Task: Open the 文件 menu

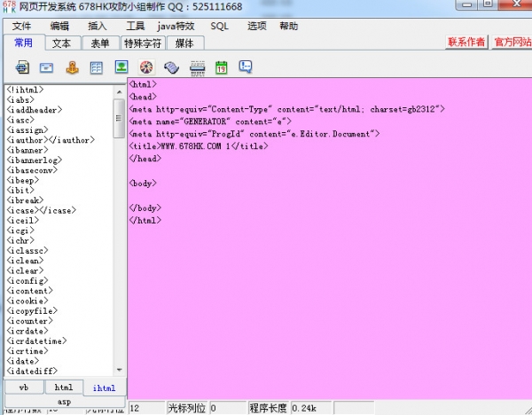Action: click(x=22, y=27)
